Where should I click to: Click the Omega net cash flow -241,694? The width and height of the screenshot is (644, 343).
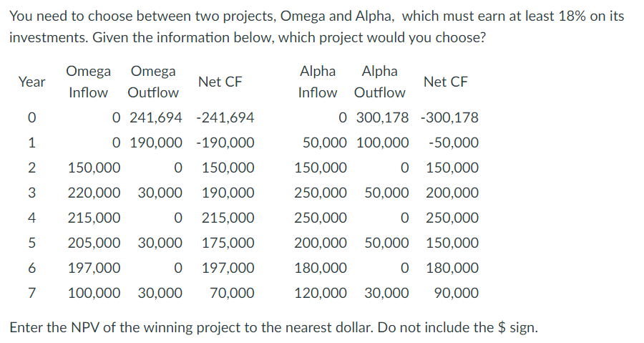tap(225, 117)
